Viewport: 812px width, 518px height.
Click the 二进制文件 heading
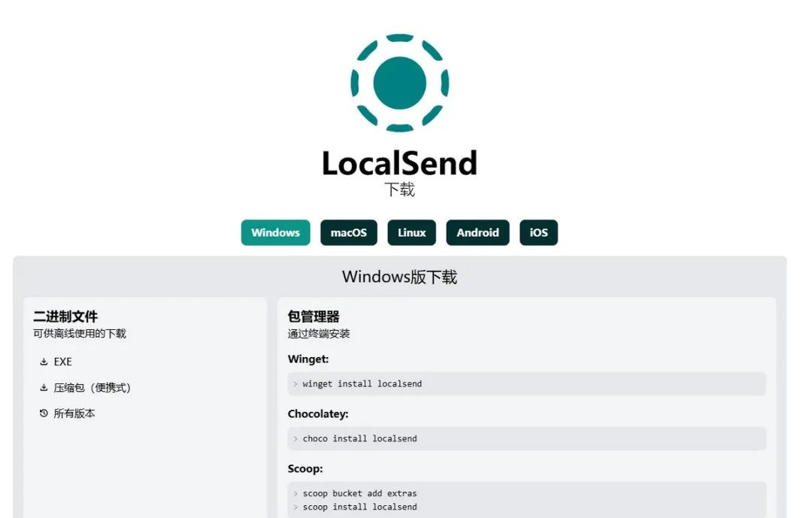coord(65,317)
